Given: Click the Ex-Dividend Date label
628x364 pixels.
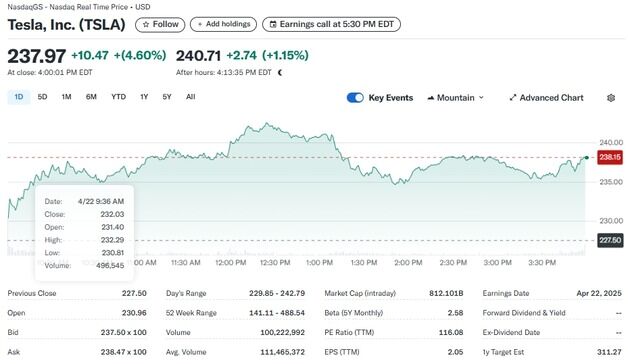Looking at the screenshot, I should [511, 332].
